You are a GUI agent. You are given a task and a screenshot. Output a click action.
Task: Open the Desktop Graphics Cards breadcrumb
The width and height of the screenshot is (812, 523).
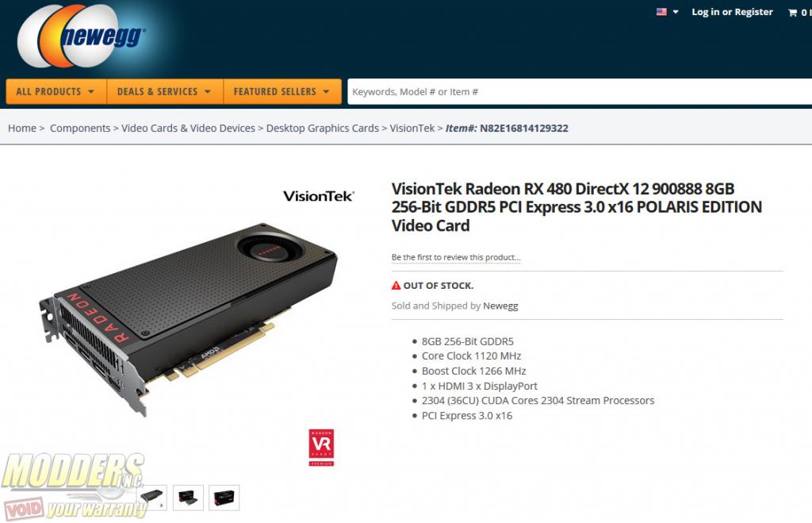pyautogui.click(x=323, y=128)
